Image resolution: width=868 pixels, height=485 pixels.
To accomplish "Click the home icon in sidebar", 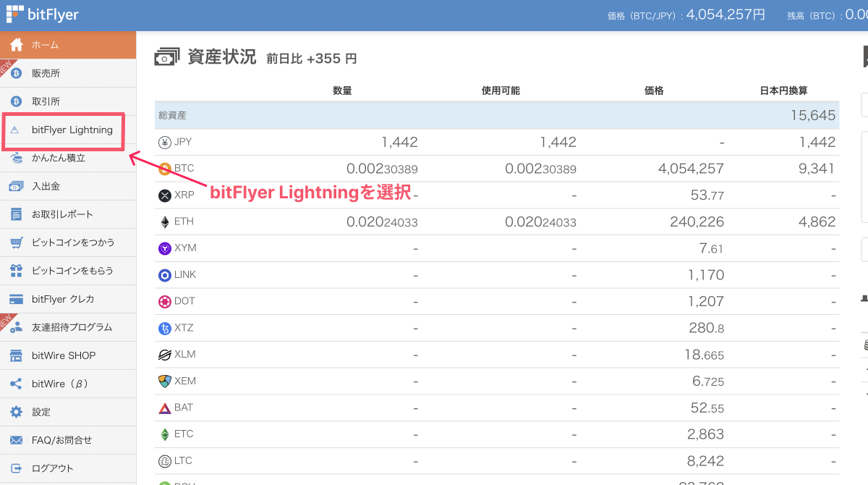I will click(16, 45).
